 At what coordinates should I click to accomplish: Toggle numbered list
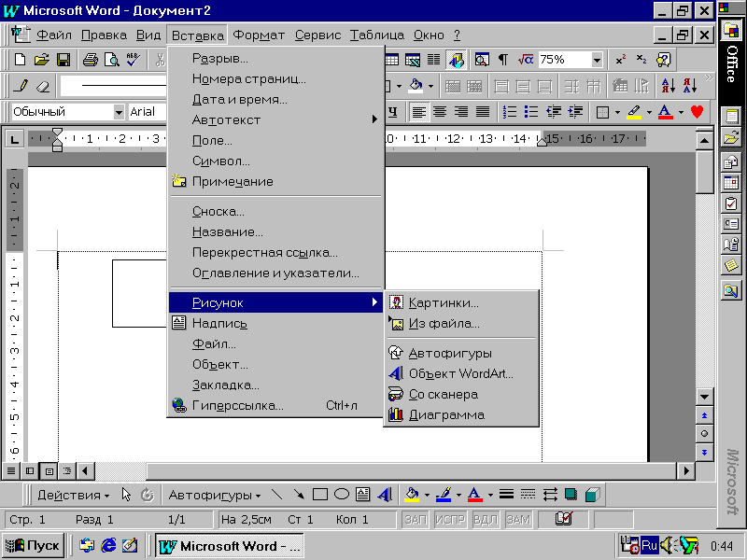coord(510,112)
